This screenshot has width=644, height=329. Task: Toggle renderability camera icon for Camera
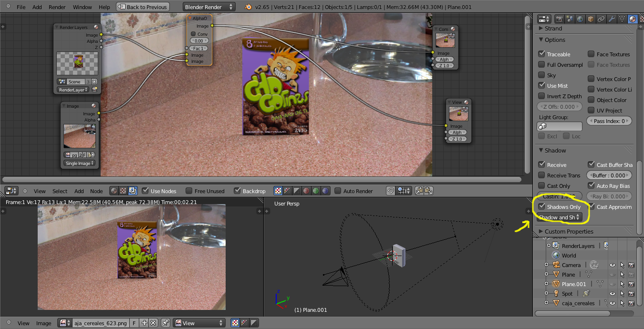pyautogui.click(x=631, y=265)
